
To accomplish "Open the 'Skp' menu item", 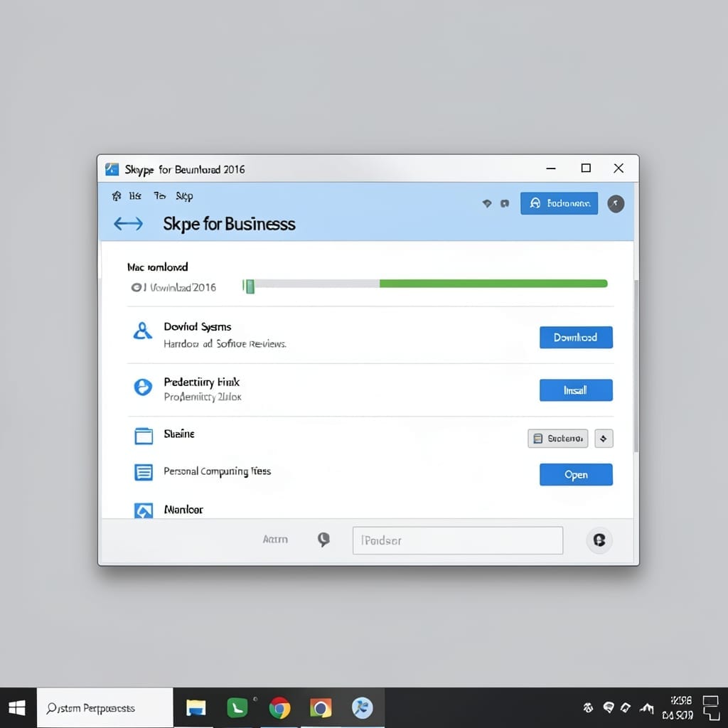I will (x=184, y=196).
